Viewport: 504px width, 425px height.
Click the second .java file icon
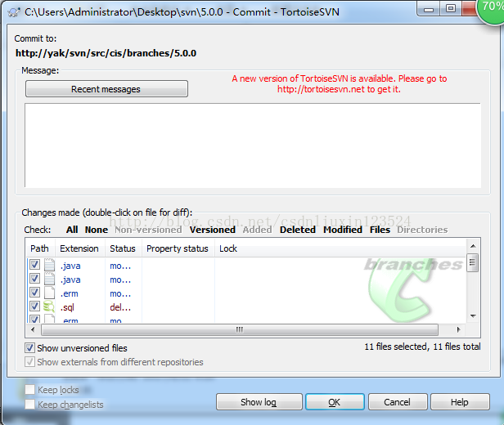[49, 279]
